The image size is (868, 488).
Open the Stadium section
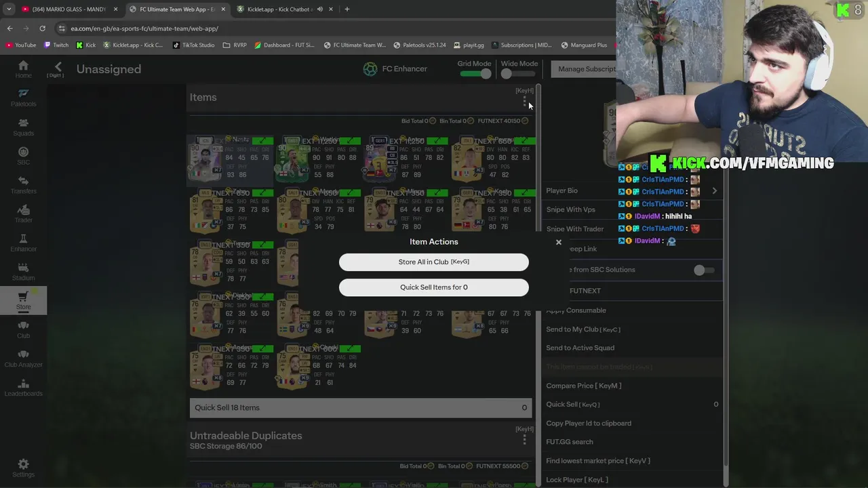(23, 271)
